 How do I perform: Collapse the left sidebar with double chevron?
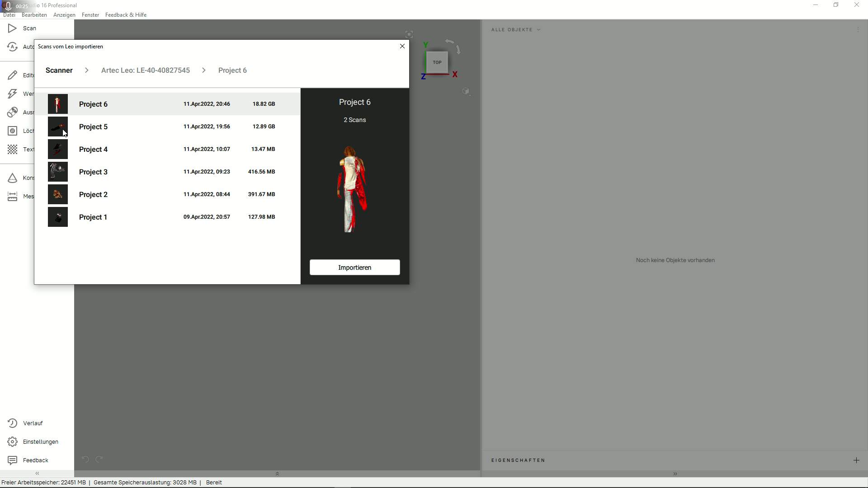[37, 474]
